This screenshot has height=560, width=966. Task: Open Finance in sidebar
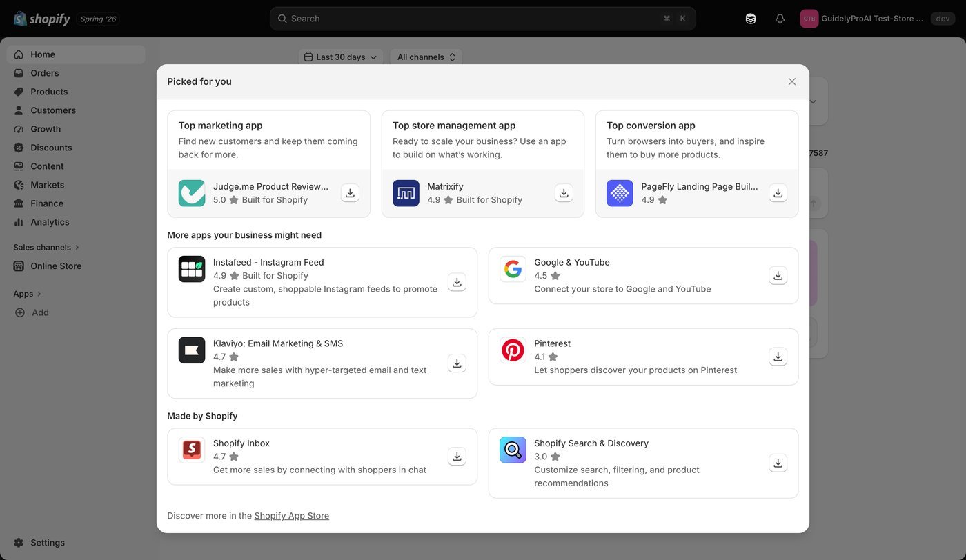point(76,203)
